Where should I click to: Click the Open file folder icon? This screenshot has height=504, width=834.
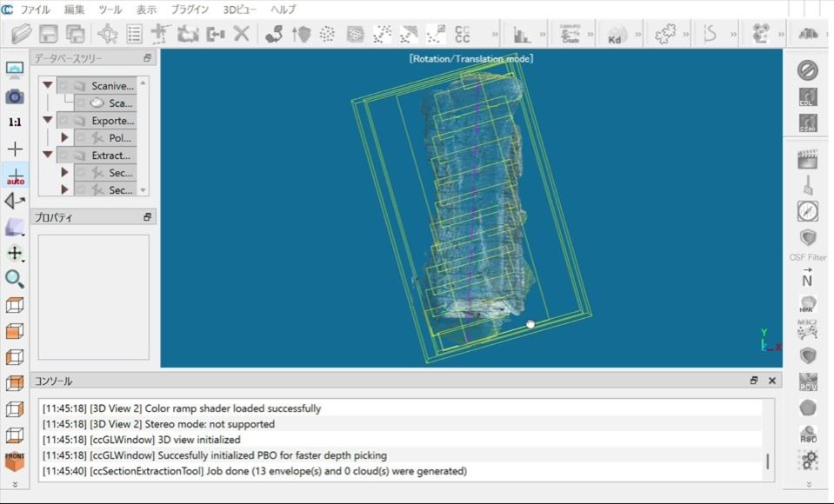[22, 35]
